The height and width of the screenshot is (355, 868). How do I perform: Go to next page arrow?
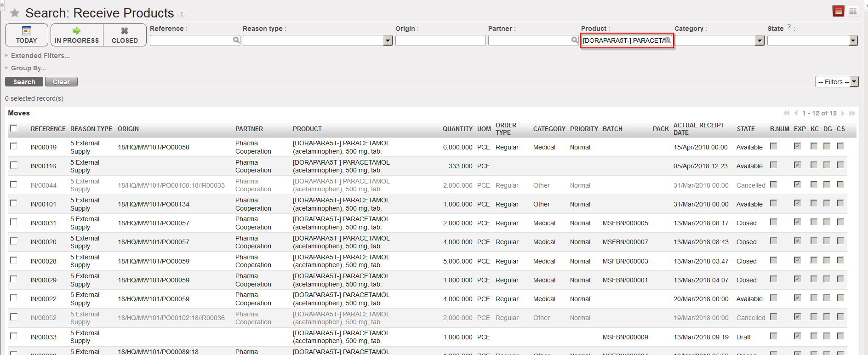pyautogui.click(x=843, y=113)
